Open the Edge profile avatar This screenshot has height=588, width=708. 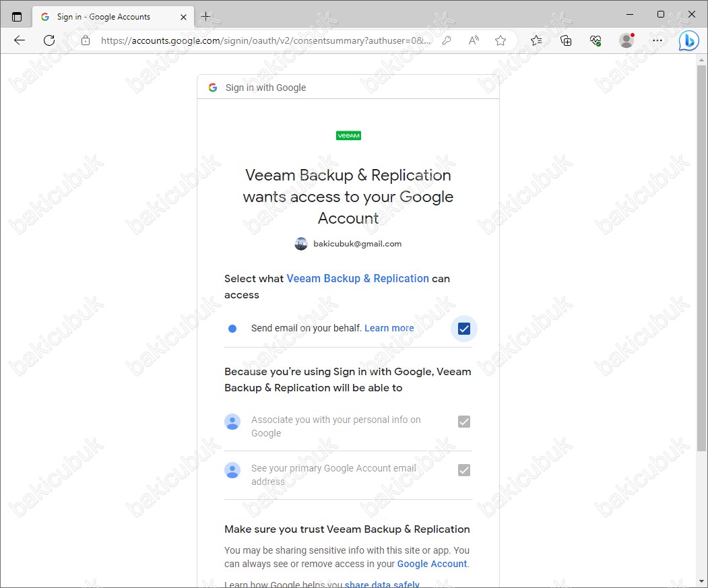tap(626, 40)
